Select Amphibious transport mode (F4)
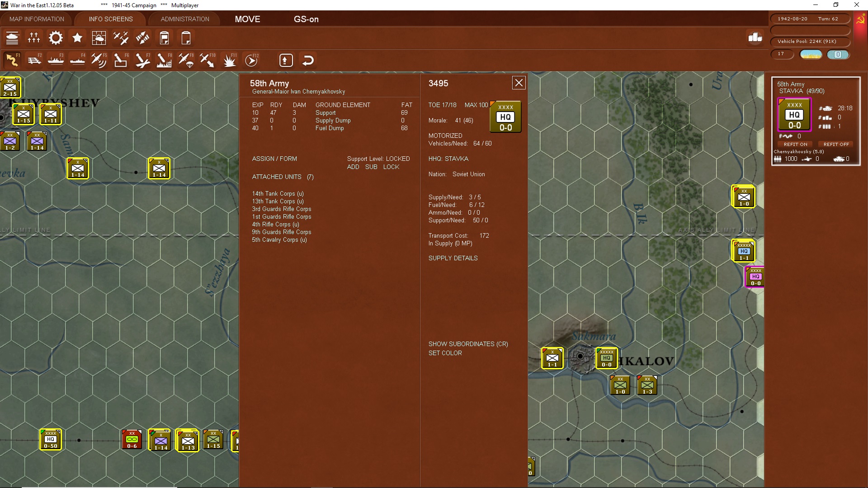Viewport: 868px width, 488px height. point(77,60)
